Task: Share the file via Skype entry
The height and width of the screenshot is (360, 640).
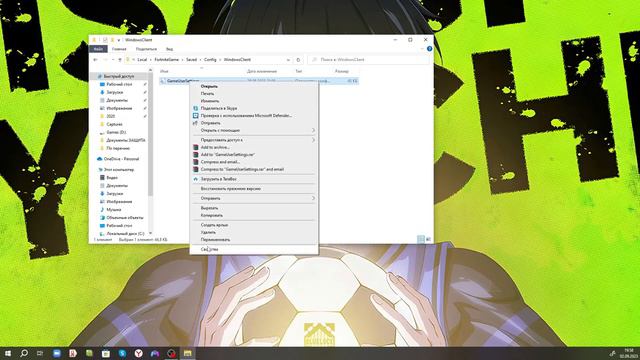Action: pyautogui.click(x=219, y=108)
